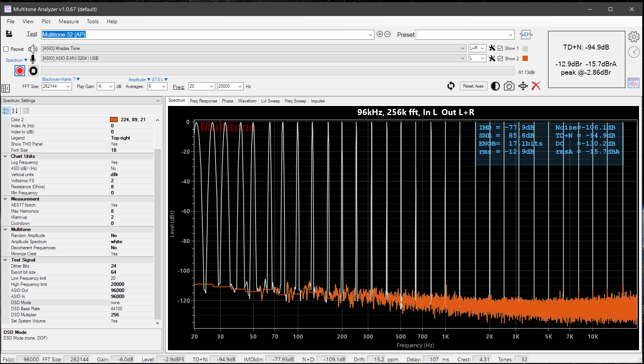The height and width of the screenshot is (364, 644).
Task: Click the underlined Freq label
Action: 179,87
